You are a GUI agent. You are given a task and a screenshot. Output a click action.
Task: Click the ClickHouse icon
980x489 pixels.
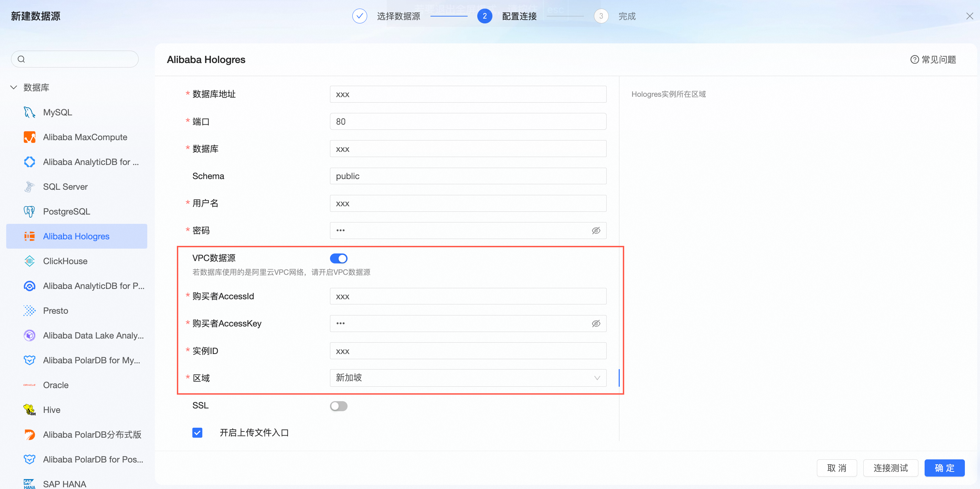coord(29,261)
